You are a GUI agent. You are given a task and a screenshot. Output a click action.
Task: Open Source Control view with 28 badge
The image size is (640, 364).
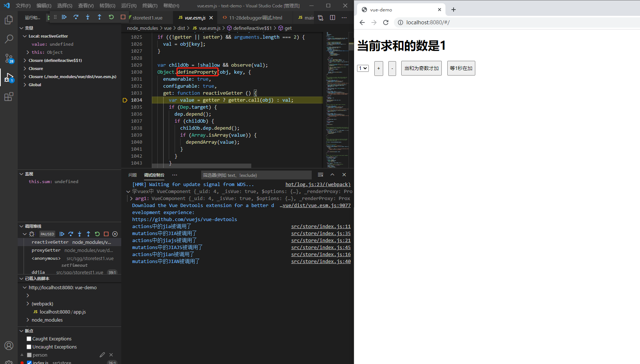[9, 58]
